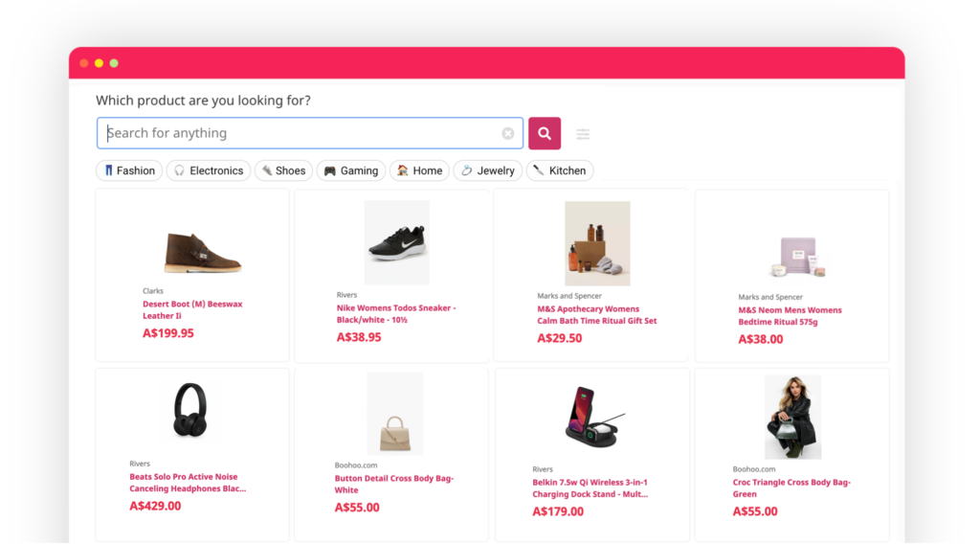Open M&S Neom Bedtime Ritual product link
980x544 pixels.
[790, 316]
